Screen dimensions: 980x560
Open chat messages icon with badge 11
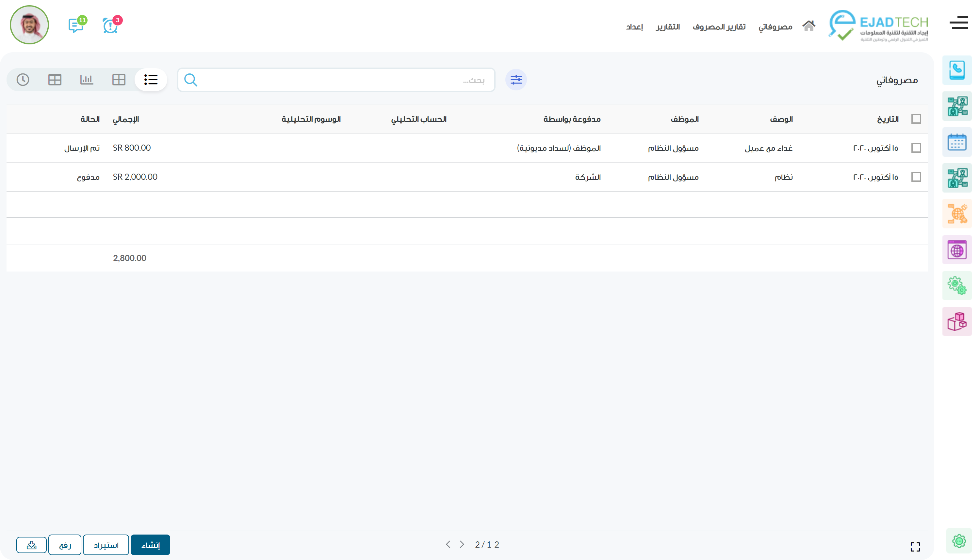point(76,26)
